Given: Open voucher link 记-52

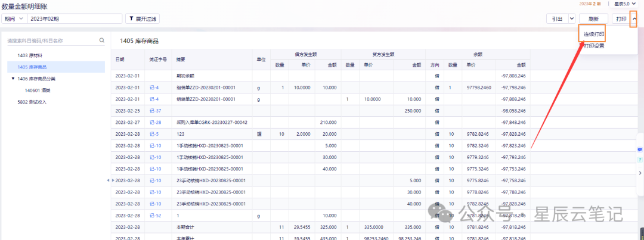Looking at the screenshot, I should pos(155,215).
